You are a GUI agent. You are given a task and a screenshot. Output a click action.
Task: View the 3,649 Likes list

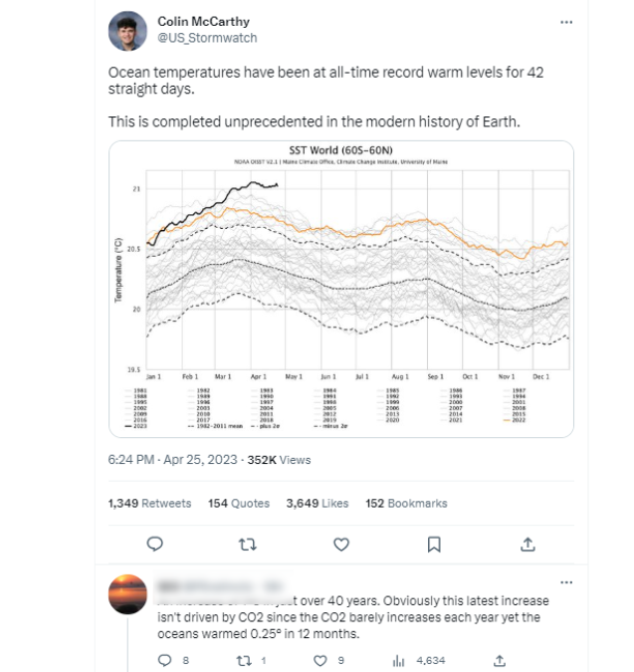pyautogui.click(x=317, y=503)
